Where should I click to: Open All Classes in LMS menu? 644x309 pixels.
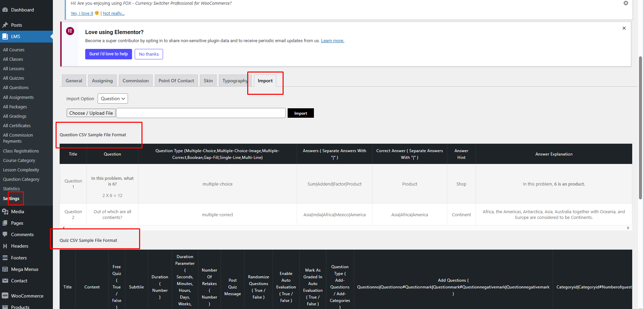pyautogui.click(x=13, y=59)
